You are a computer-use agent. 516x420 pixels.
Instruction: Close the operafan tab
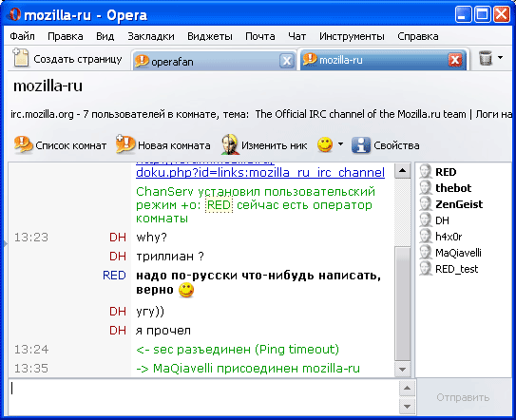(287, 61)
